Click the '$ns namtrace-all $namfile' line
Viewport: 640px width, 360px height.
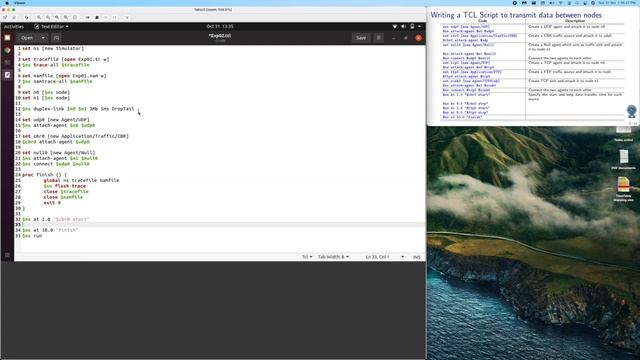point(57,81)
